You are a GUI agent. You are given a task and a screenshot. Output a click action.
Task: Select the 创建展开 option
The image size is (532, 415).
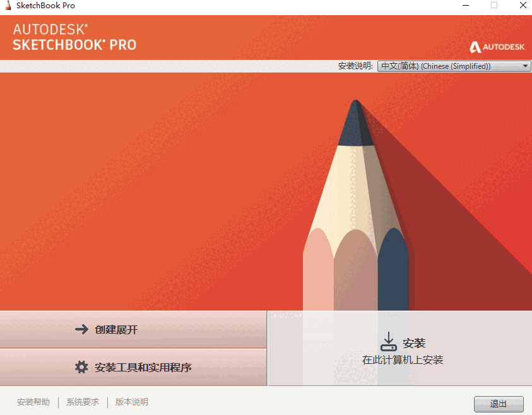[133, 330]
